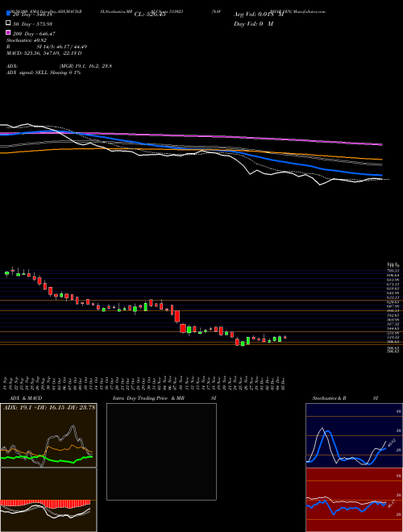Click the '(MGR) 19.1, 16.2, 23.8' ADX values
The width and height of the screenshot is (403, 532).
(85, 66)
